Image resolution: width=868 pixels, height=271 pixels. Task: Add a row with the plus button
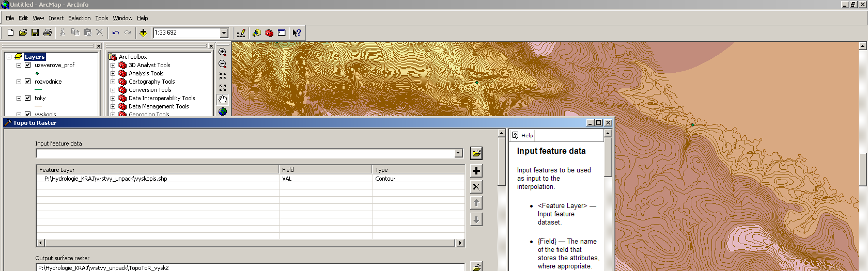476,171
